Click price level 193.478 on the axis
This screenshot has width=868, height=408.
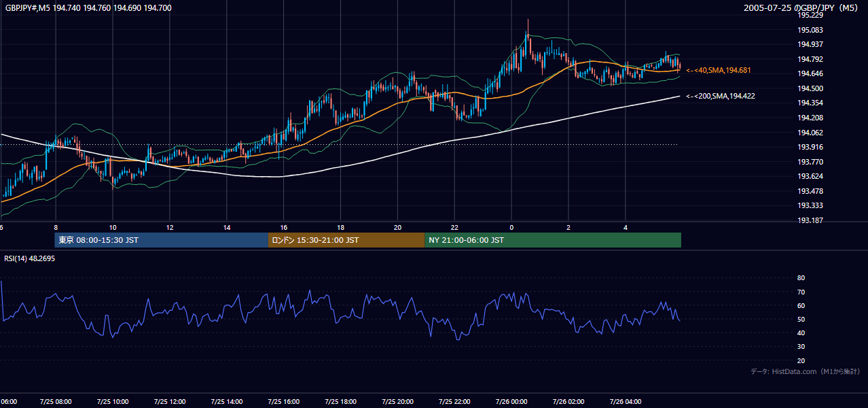pos(810,191)
